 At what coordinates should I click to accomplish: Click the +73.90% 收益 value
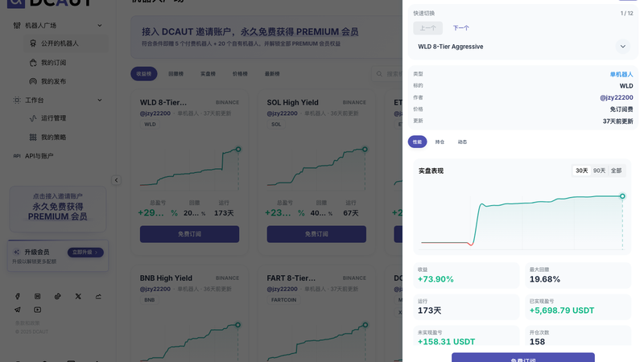point(436,279)
